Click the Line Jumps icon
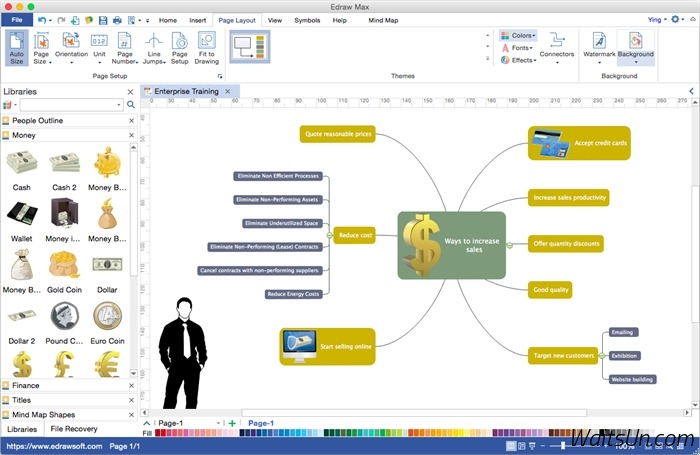 coord(153,46)
